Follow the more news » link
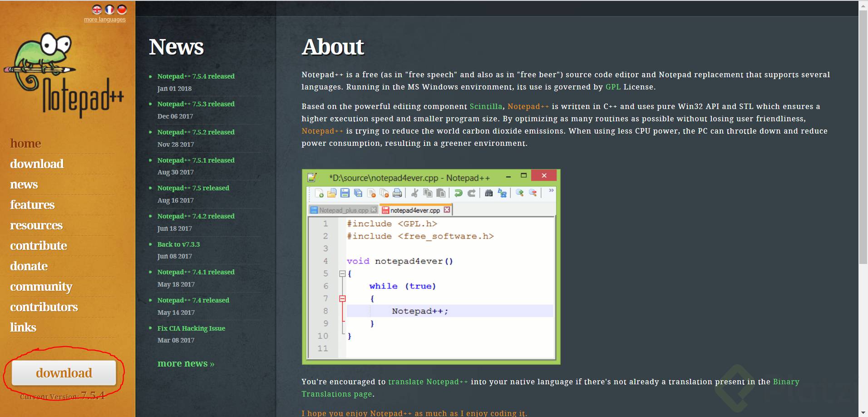Viewport: 868px width, 417px height. click(186, 363)
